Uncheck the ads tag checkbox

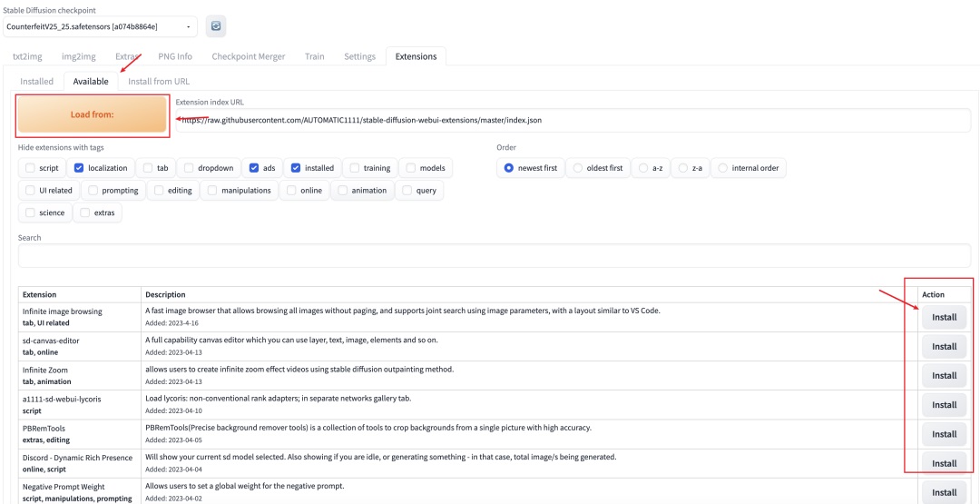coord(255,168)
